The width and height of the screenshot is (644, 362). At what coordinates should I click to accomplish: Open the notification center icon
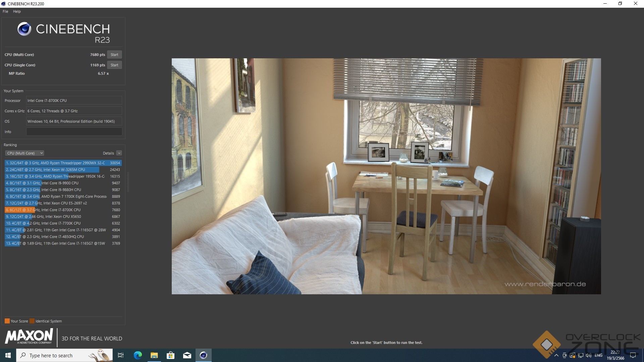pyautogui.click(x=633, y=355)
